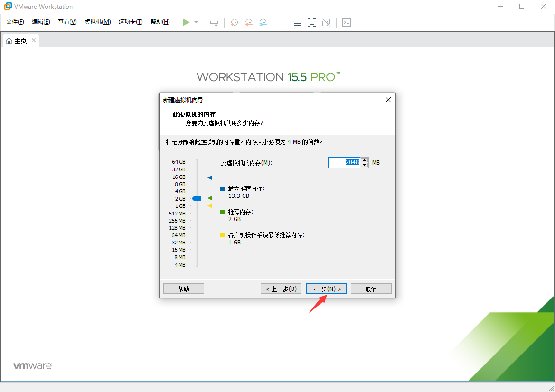This screenshot has height=392, width=555.
Task: Click the 最大推荐内存 legend text
Action: pyautogui.click(x=246, y=188)
